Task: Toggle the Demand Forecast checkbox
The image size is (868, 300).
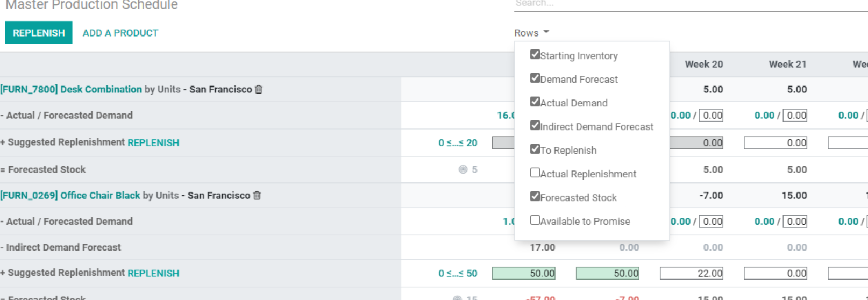Action: (535, 78)
